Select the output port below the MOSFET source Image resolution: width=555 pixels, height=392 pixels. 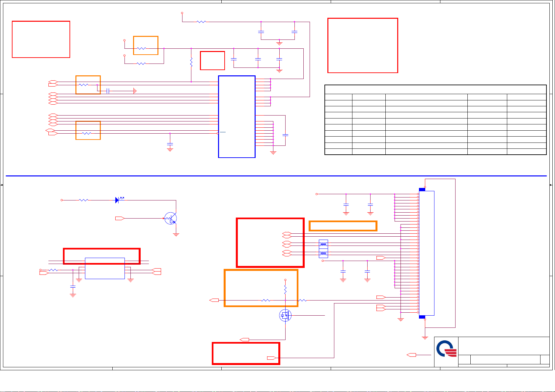tap(244, 339)
